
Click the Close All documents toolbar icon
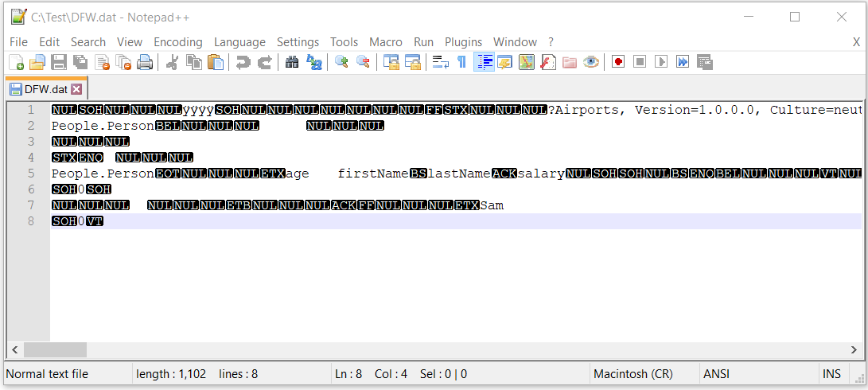tap(123, 62)
